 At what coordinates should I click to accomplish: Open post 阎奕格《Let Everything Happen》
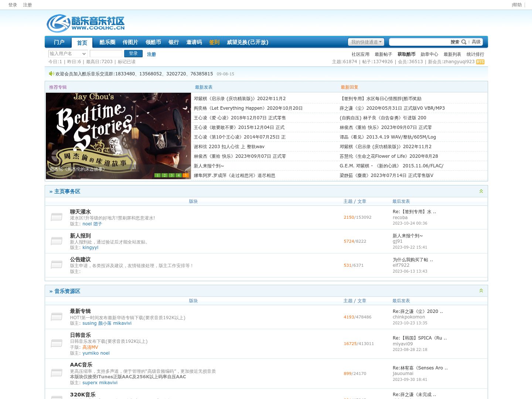[x=248, y=108]
